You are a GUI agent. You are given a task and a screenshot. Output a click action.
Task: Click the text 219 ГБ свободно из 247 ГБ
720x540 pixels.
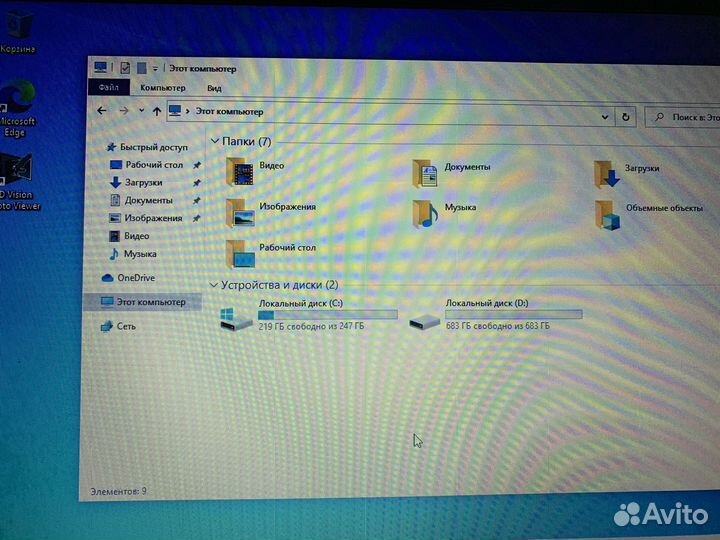click(311, 326)
